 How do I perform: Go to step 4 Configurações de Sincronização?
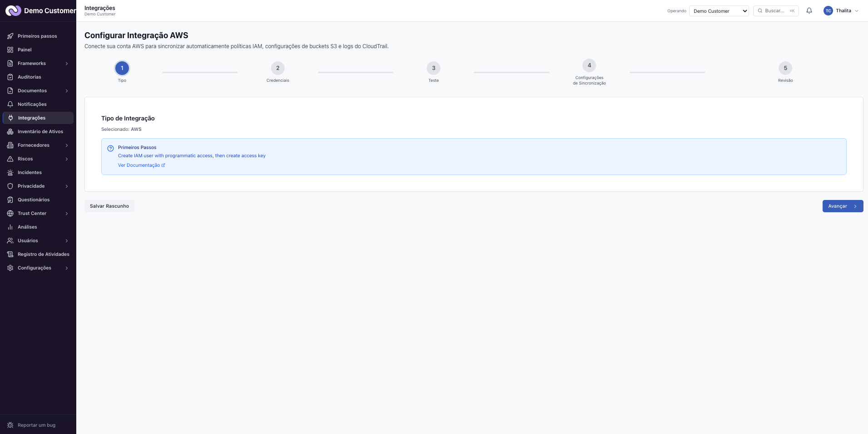[x=589, y=65]
